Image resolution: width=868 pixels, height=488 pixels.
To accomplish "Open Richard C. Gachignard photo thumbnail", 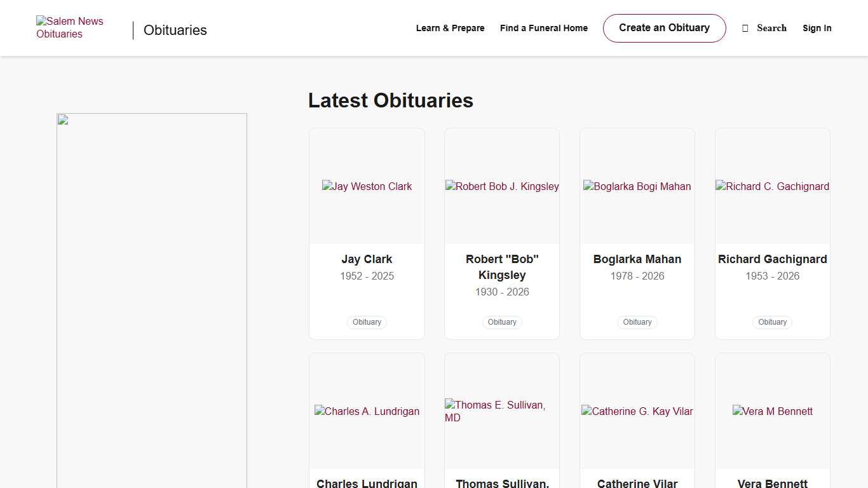I will click(x=772, y=186).
